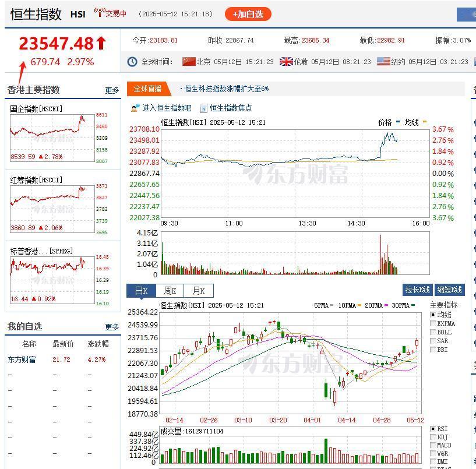Select the W&R indicator option
The image size is (476, 469).
(x=433, y=453)
